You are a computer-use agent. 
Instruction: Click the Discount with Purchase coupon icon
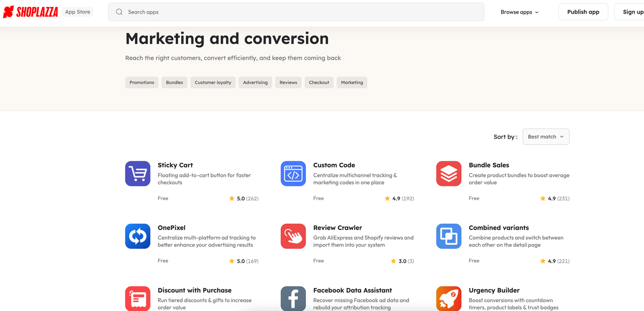tap(137, 298)
